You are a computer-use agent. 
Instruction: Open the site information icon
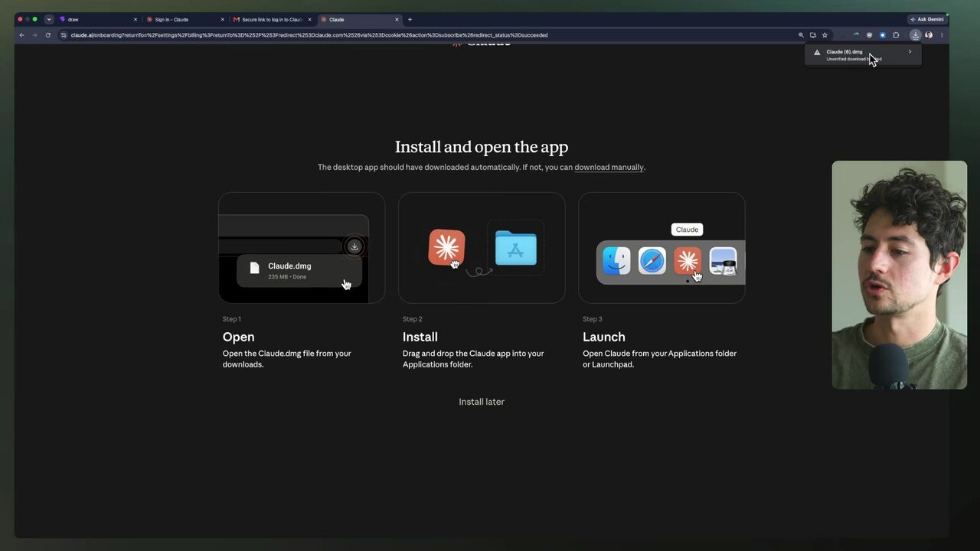64,35
